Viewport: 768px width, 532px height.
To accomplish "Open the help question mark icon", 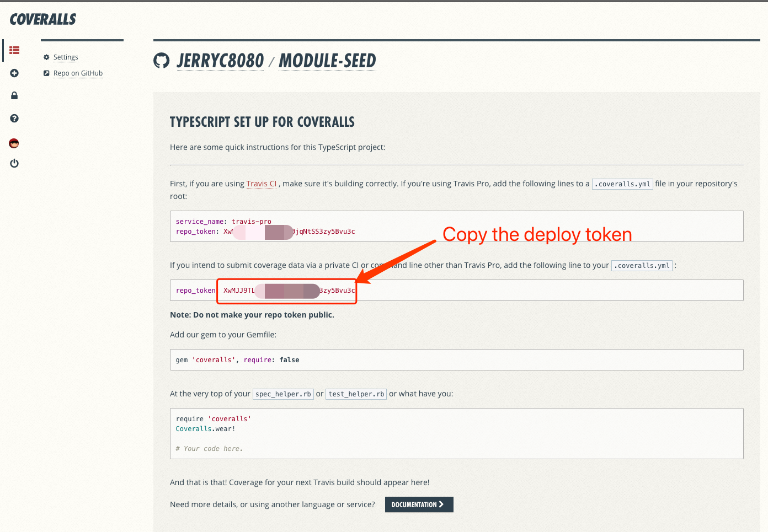I will point(14,118).
